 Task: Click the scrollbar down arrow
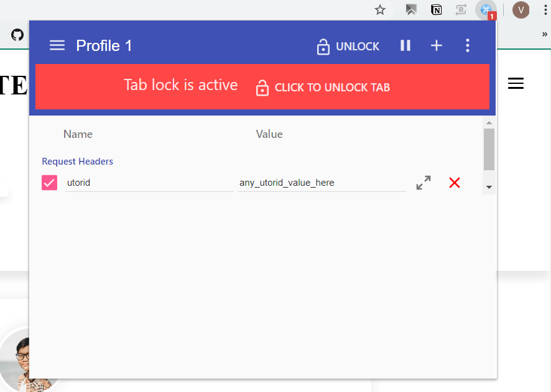coord(489,187)
